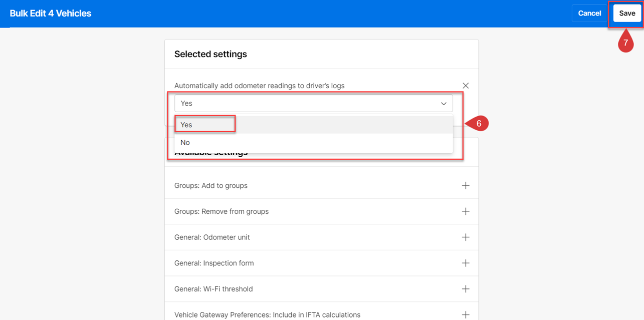Click plus icon for Groups: Remove from groups
The image size is (644, 320).
[466, 211]
